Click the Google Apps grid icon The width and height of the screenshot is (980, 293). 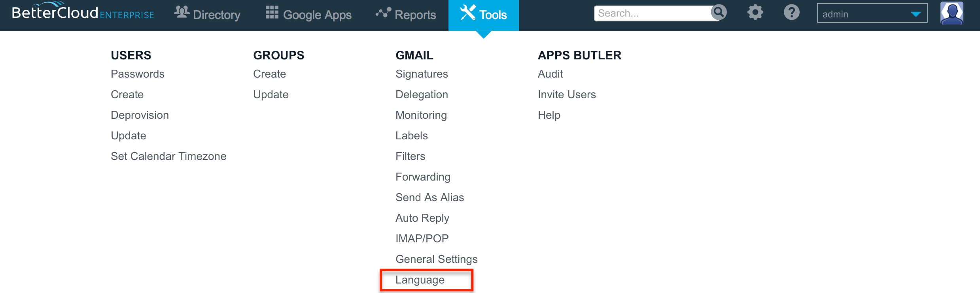coord(272,12)
